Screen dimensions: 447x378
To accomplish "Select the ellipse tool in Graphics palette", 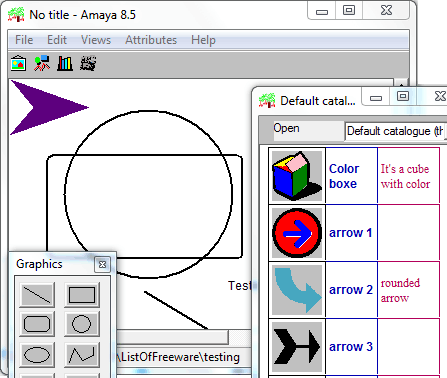I will 37,354.
